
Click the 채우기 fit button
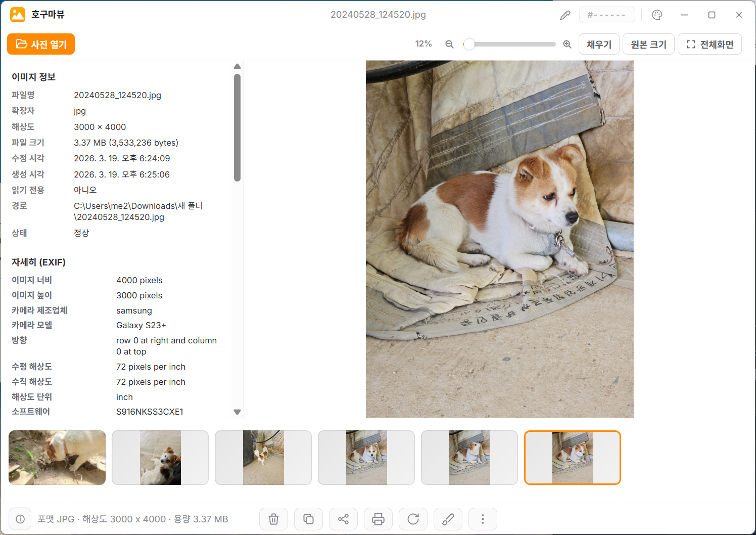[x=599, y=44]
